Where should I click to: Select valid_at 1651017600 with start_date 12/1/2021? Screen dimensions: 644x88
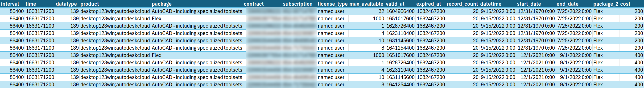(400, 55)
